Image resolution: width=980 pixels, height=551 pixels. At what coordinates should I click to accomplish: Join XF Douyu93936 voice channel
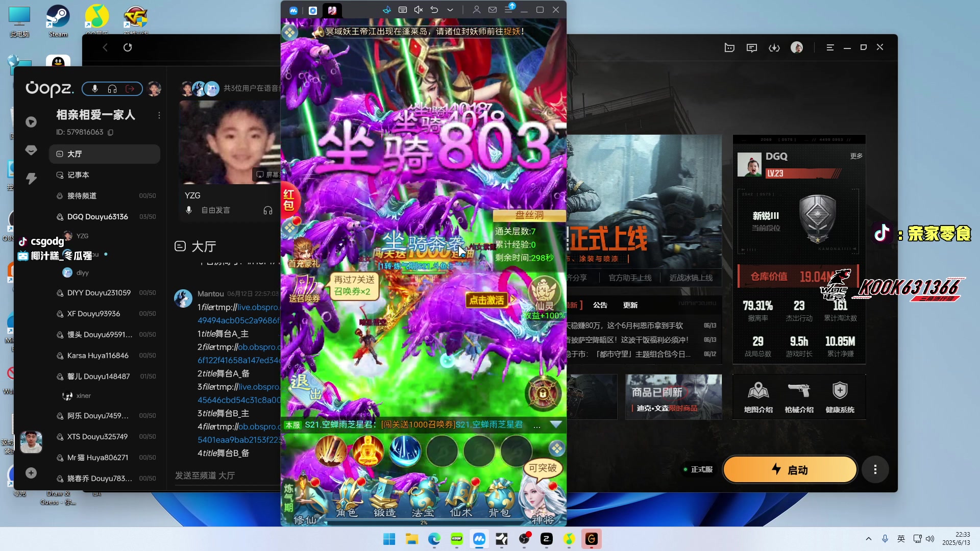coord(105,313)
